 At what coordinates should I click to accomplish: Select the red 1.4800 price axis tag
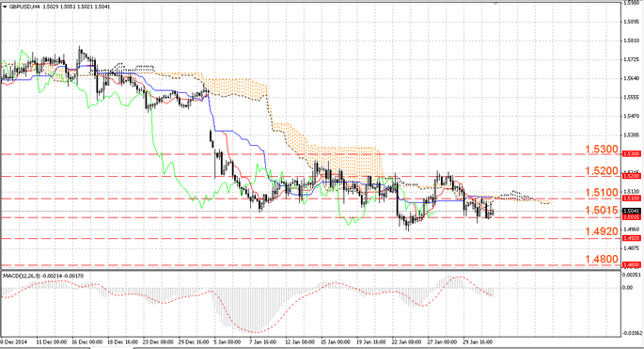[631, 265]
